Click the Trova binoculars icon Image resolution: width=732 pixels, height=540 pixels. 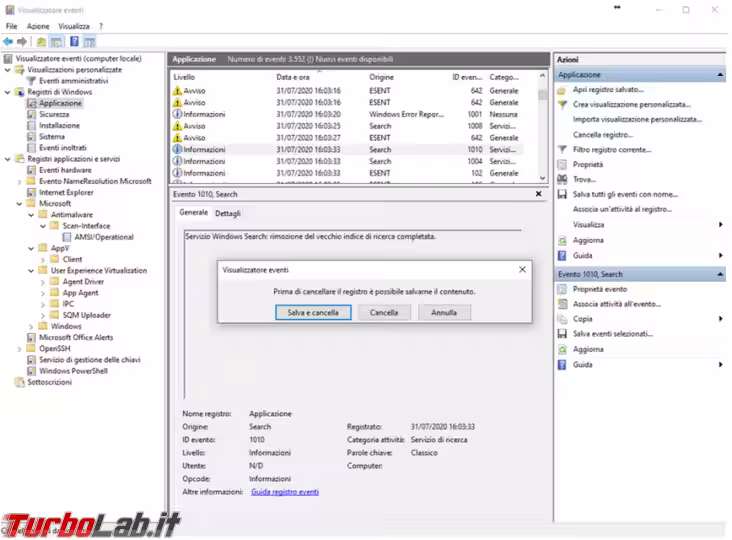pyautogui.click(x=562, y=179)
